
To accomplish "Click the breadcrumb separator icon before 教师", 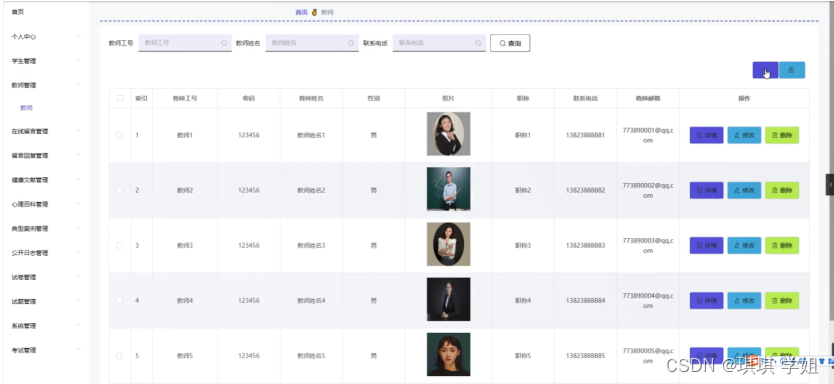I will click(x=314, y=12).
